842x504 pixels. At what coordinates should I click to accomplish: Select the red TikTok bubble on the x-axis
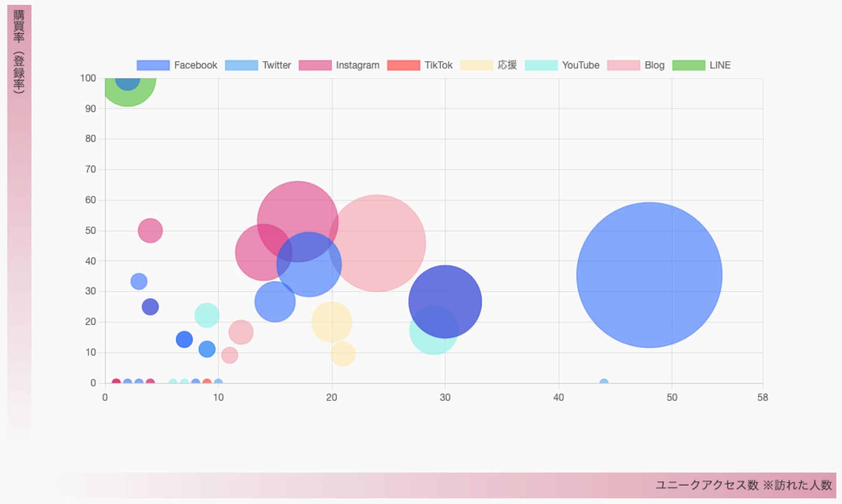[207, 382]
